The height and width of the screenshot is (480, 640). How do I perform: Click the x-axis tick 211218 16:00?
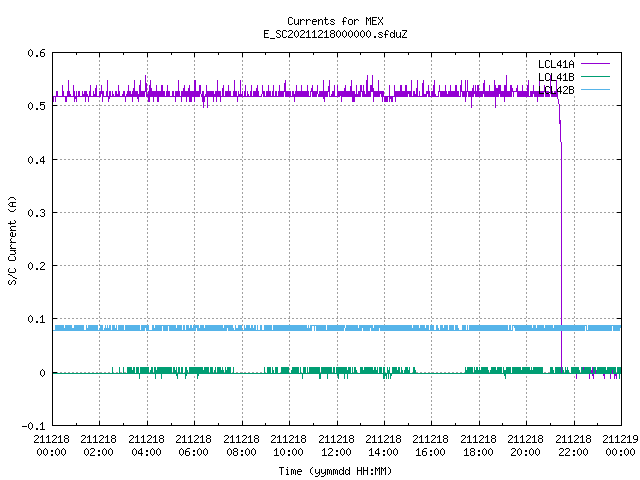[x=431, y=445]
